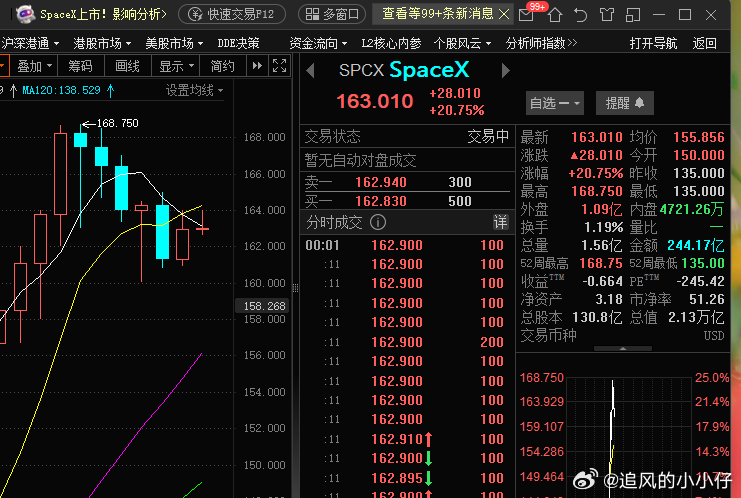Viewport: 741px width, 498px height.
Task: Go to home page icon
Action: point(555,15)
